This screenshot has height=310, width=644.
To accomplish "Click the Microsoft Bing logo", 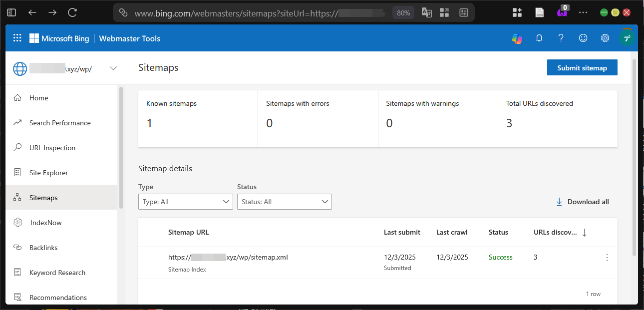I will click(x=59, y=38).
